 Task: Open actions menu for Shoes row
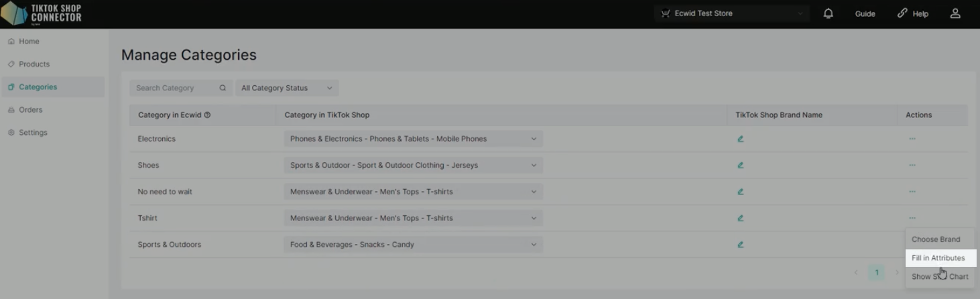912,165
